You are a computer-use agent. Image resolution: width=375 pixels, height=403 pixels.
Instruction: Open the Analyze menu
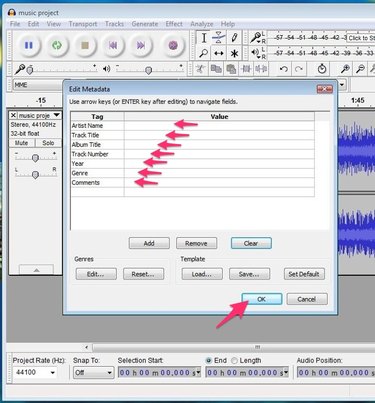(x=202, y=24)
